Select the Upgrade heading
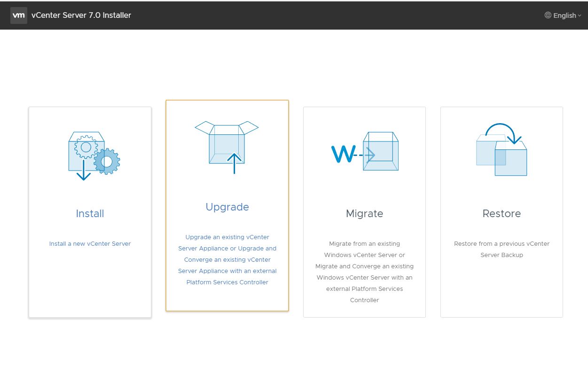 [x=227, y=207]
